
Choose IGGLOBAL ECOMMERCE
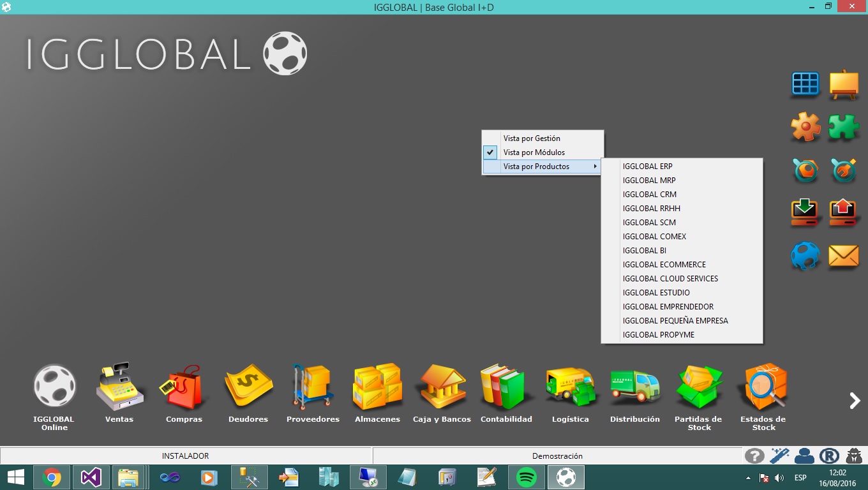[x=682, y=265]
